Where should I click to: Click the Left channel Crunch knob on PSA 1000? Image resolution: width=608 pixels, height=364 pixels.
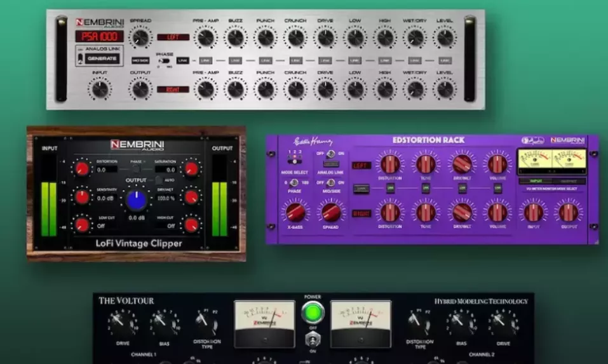tap(295, 37)
